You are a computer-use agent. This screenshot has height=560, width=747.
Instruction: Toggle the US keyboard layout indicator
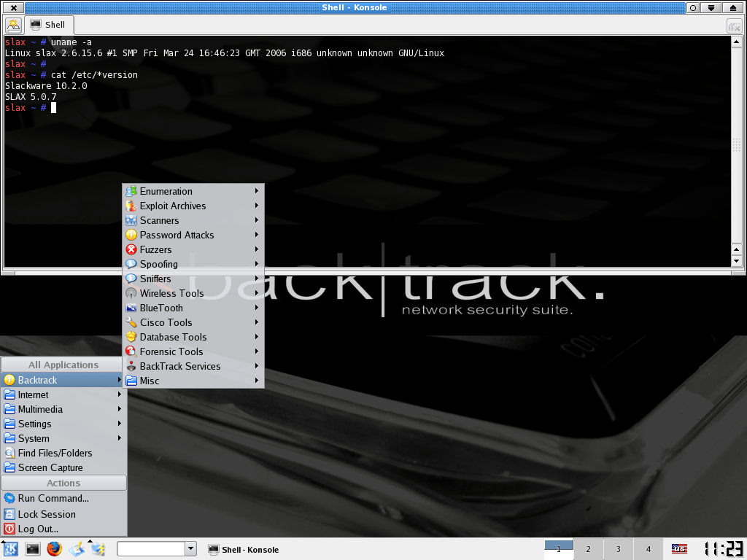click(679, 549)
